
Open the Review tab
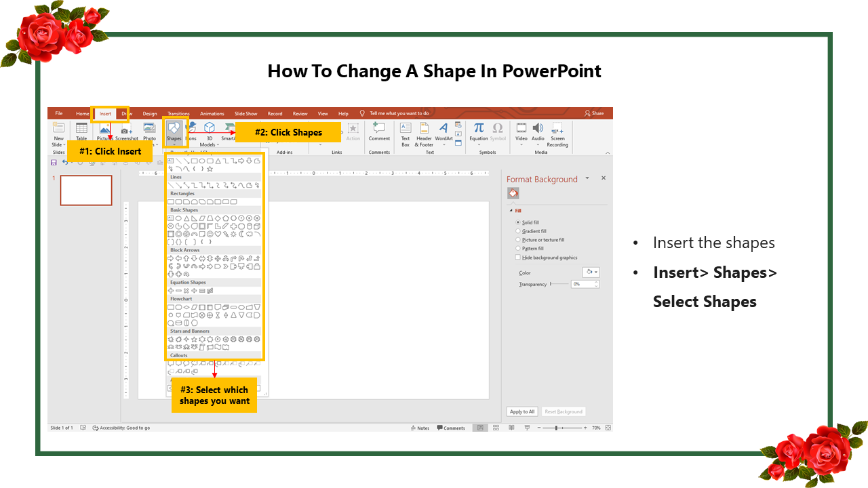coord(300,114)
